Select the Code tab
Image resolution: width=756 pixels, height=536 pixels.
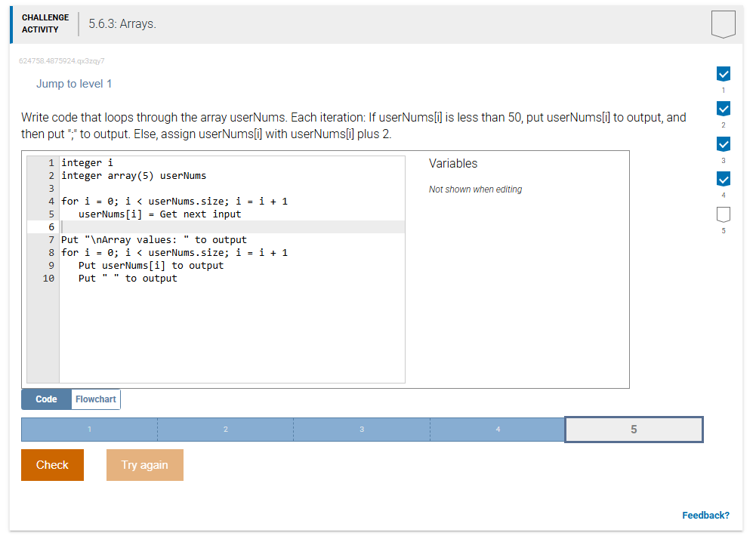[x=46, y=399]
